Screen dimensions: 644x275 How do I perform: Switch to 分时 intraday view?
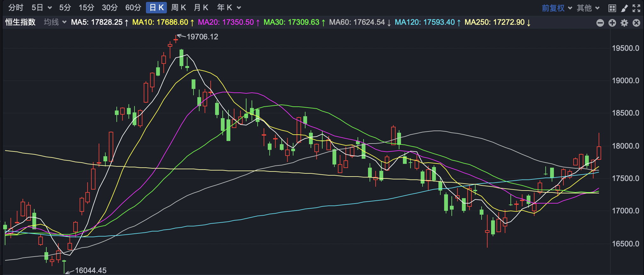click(16, 8)
